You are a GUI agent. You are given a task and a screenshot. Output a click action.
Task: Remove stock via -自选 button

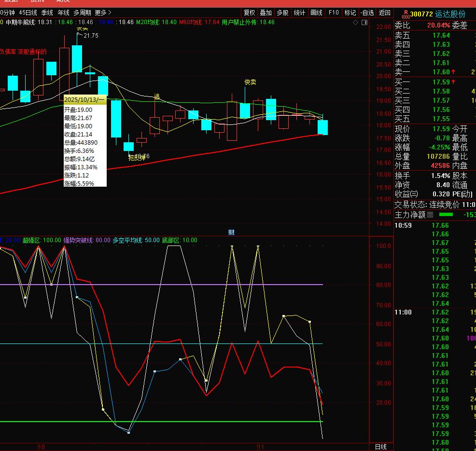[367, 13]
